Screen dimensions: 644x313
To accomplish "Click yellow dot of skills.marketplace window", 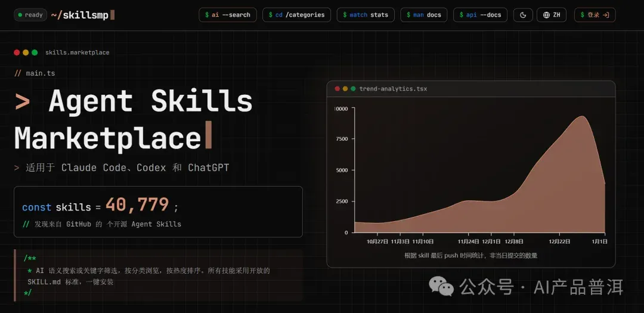I will click(x=26, y=52).
